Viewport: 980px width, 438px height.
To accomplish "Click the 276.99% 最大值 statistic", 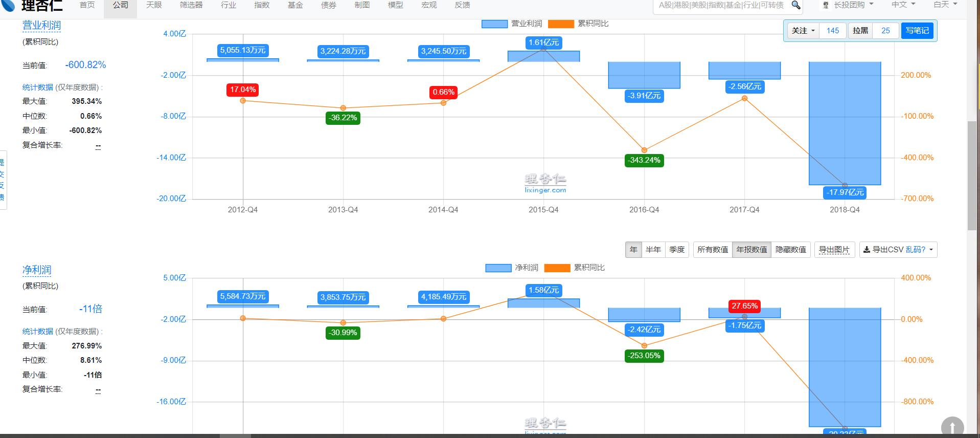I will [x=86, y=346].
